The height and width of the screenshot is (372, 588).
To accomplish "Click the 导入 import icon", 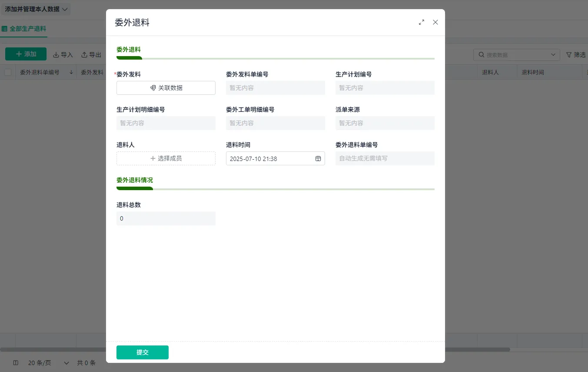I will 56,55.
